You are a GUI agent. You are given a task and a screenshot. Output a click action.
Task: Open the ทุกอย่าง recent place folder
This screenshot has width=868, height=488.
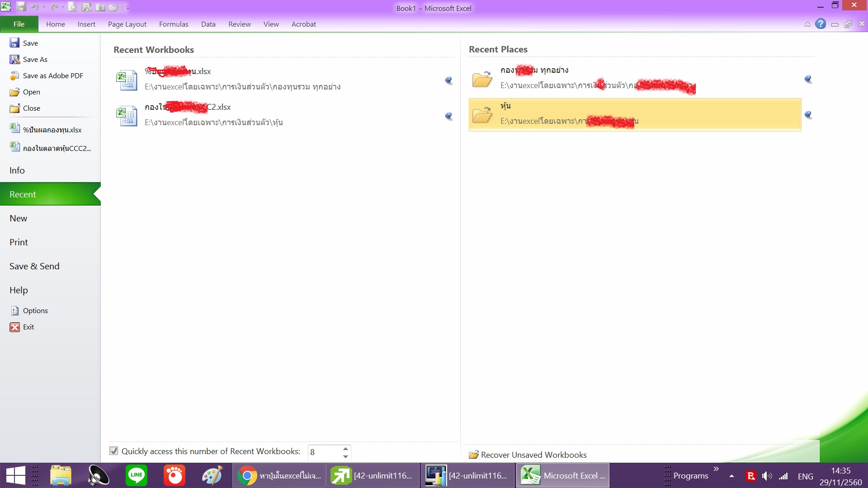click(x=635, y=79)
